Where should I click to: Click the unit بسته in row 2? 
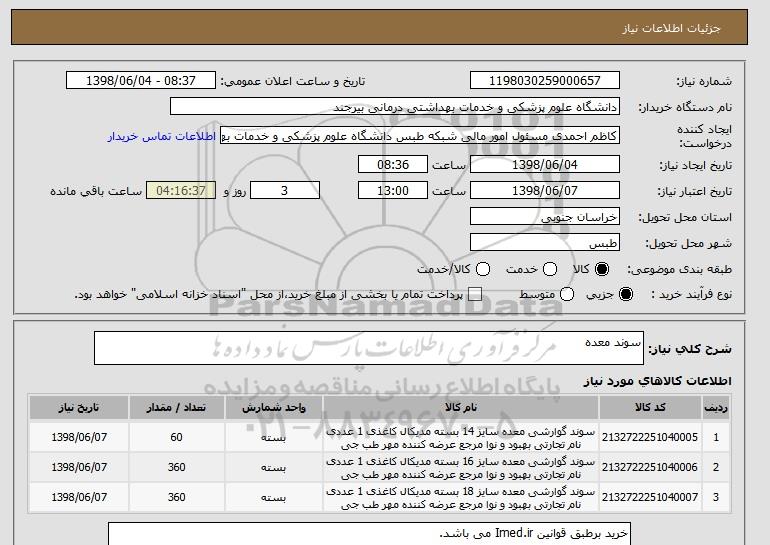coord(274,468)
